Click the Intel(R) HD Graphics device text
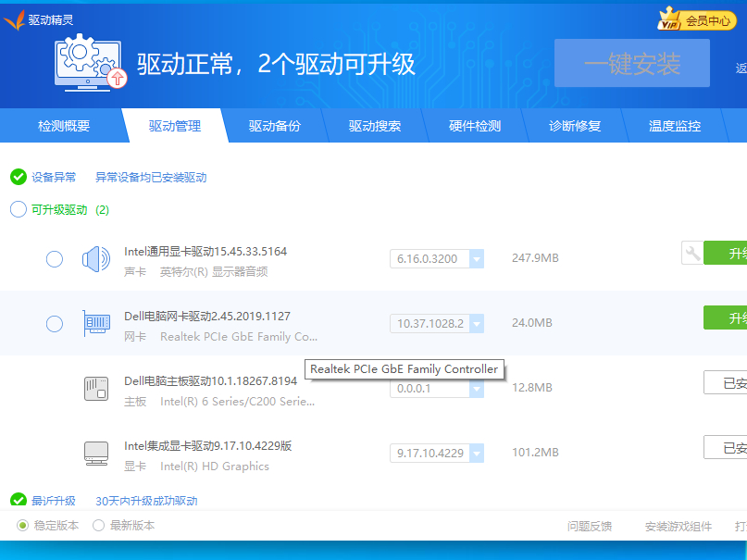This screenshot has width=747, height=560. click(215, 467)
